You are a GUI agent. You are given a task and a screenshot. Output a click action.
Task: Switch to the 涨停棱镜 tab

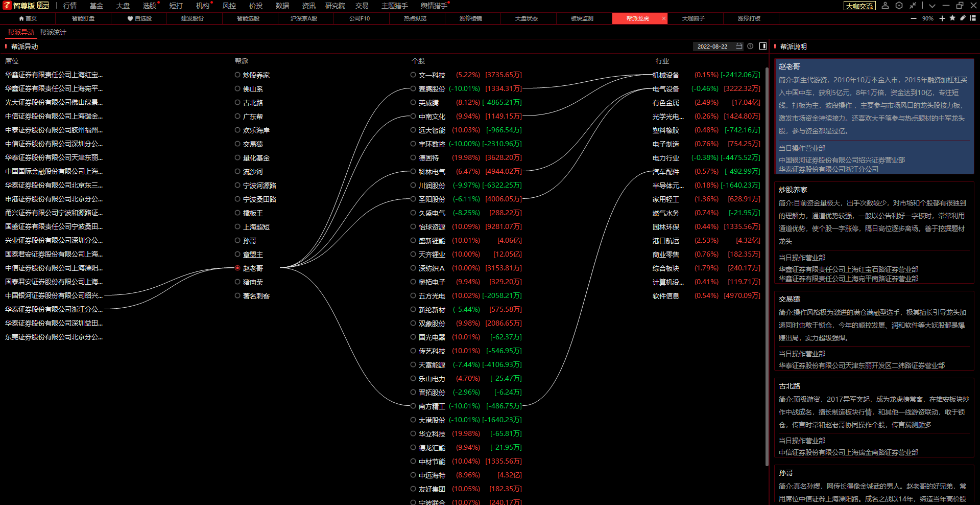[470, 18]
